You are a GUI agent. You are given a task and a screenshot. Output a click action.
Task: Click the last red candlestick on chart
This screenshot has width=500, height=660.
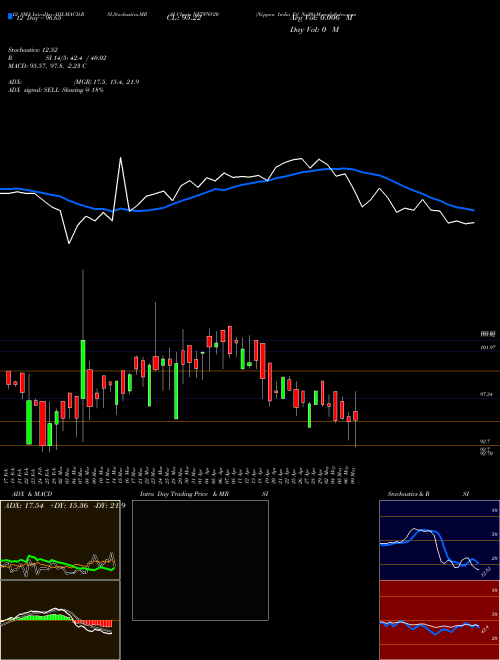pyautogui.click(x=356, y=415)
